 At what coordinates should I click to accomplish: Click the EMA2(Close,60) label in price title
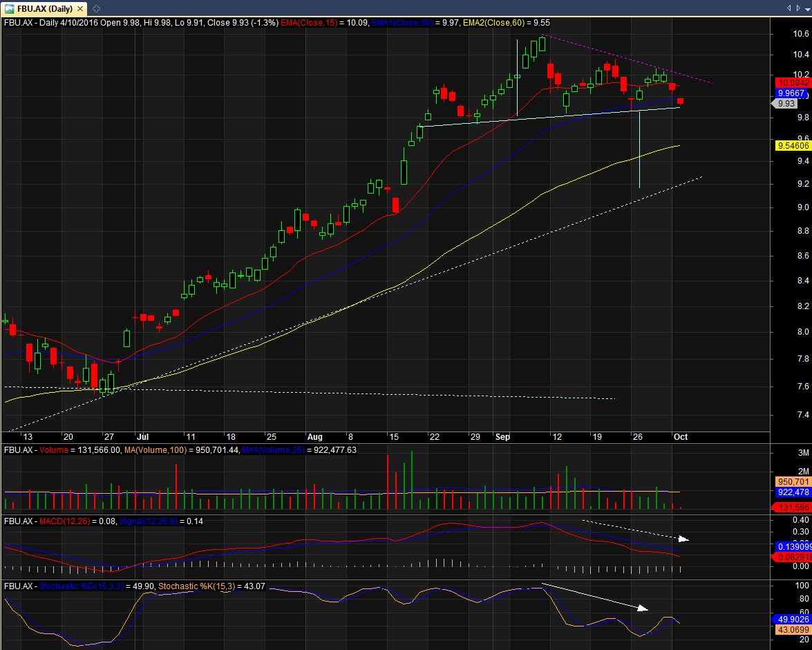[x=493, y=23]
